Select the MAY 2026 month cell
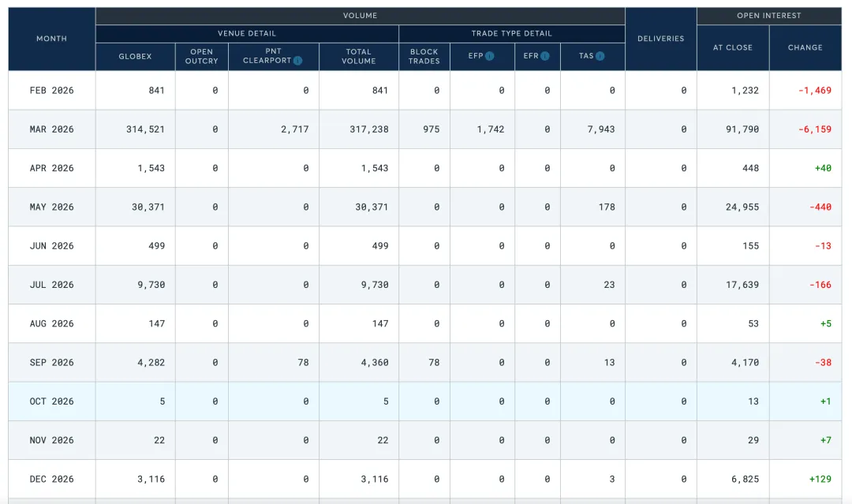Screen dimensions: 852x504 [x=51, y=207]
